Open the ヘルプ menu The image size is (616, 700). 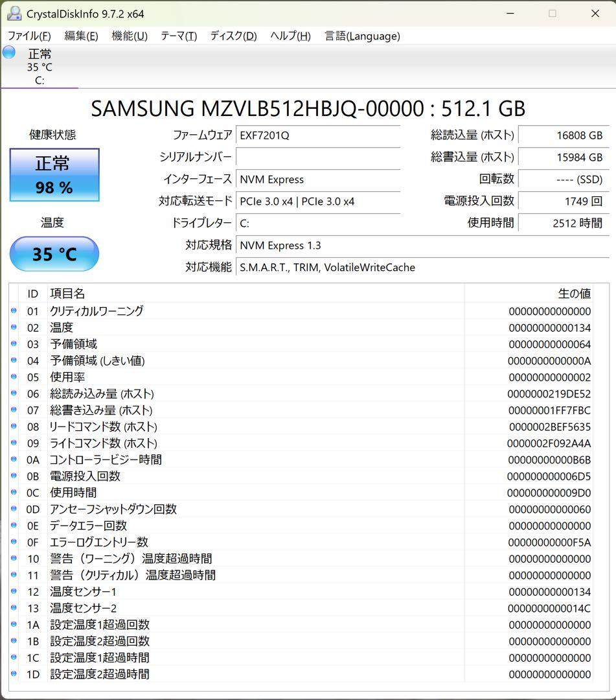289,36
